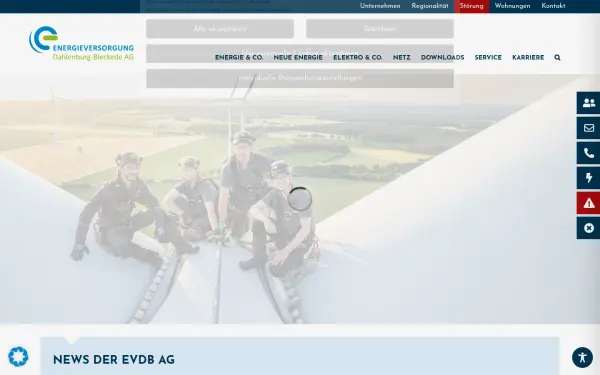Image resolution: width=600 pixels, height=375 pixels.
Task: Accept only essential cookies
Action: (300, 53)
